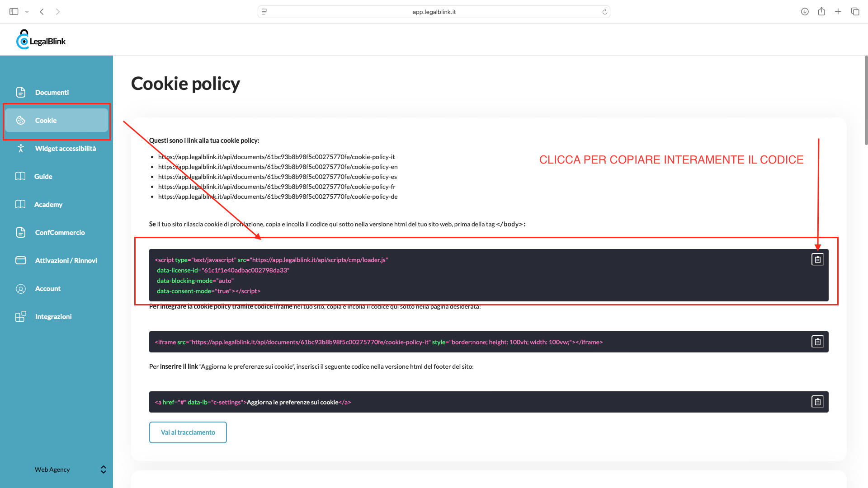Click the "Per inserire il link" instruction text
Screen dimensions: 868x488
pos(311,366)
